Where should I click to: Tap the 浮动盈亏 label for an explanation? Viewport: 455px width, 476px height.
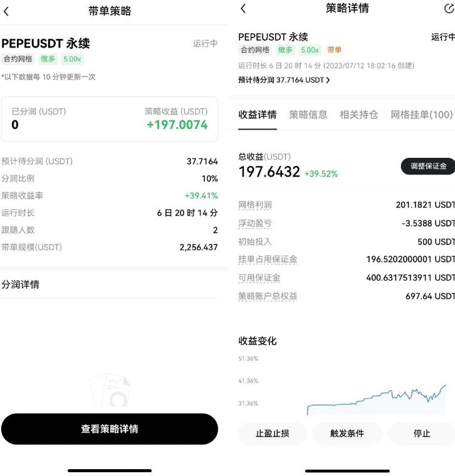pyautogui.click(x=255, y=224)
